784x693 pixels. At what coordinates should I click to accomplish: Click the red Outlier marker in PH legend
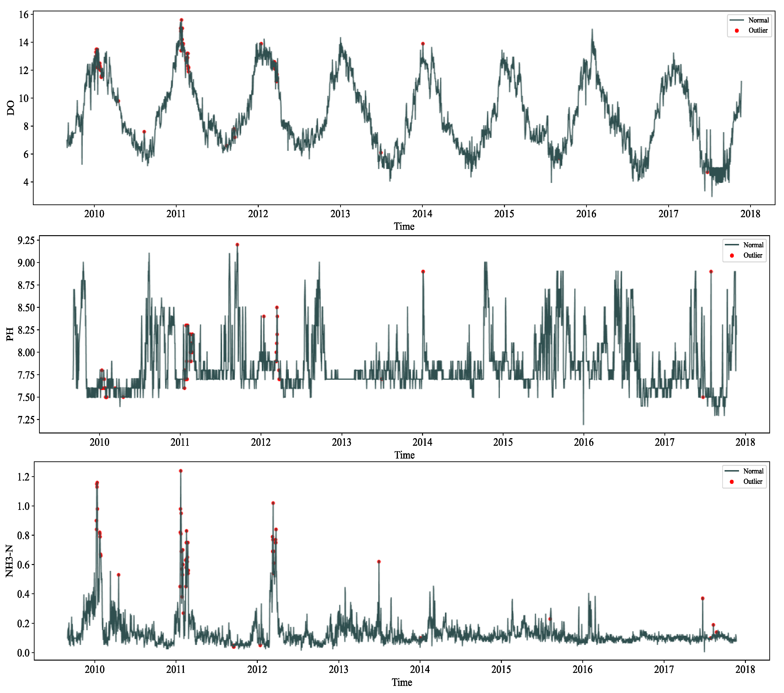(732, 256)
